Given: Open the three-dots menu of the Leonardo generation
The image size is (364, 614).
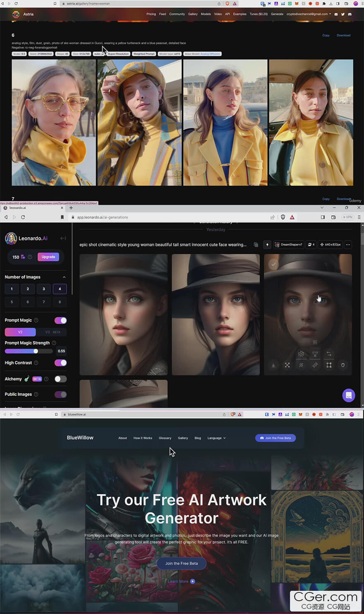Looking at the screenshot, I should pos(348,245).
